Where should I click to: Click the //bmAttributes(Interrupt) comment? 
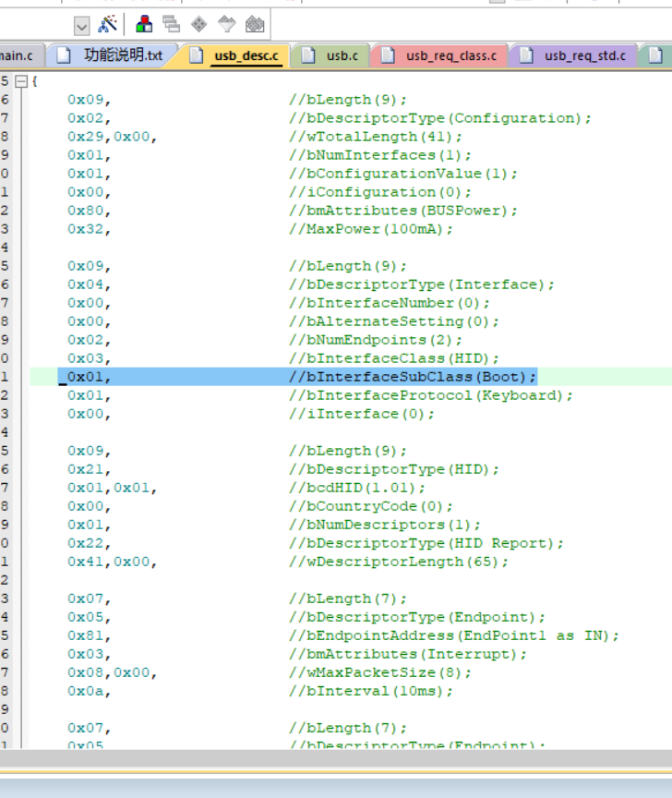407,654
